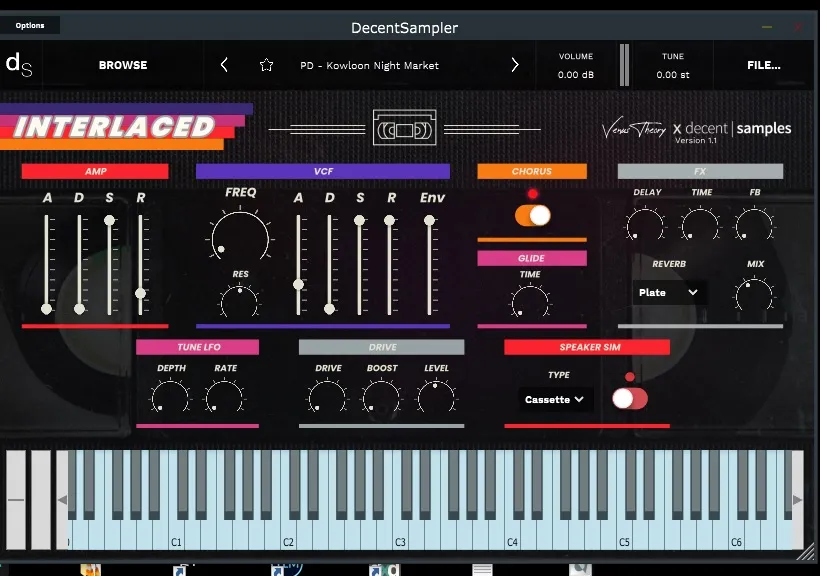The width and height of the screenshot is (820, 576).
Task: Click the VCF FREQ knob
Action: (240, 236)
